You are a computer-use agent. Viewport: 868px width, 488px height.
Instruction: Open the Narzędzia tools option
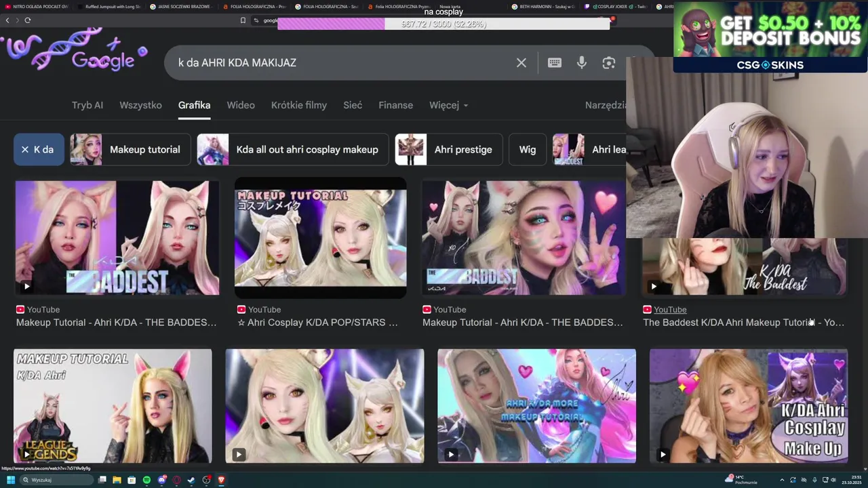(606, 105)
